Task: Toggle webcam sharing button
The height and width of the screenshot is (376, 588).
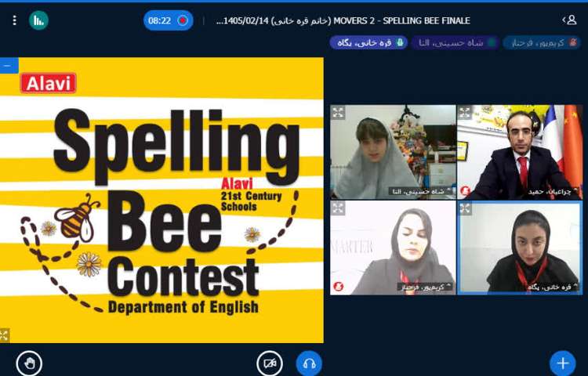Action: click(270, 363)
